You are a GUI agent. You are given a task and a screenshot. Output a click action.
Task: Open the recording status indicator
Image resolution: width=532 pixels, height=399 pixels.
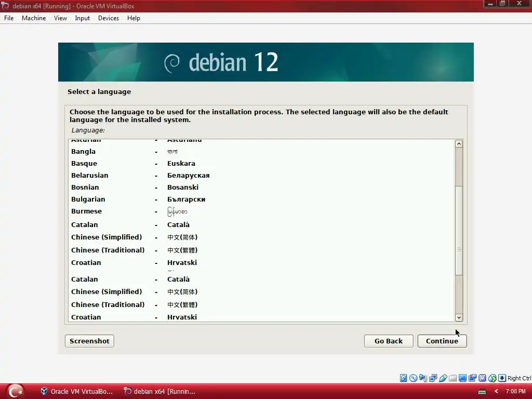point(472,378)
